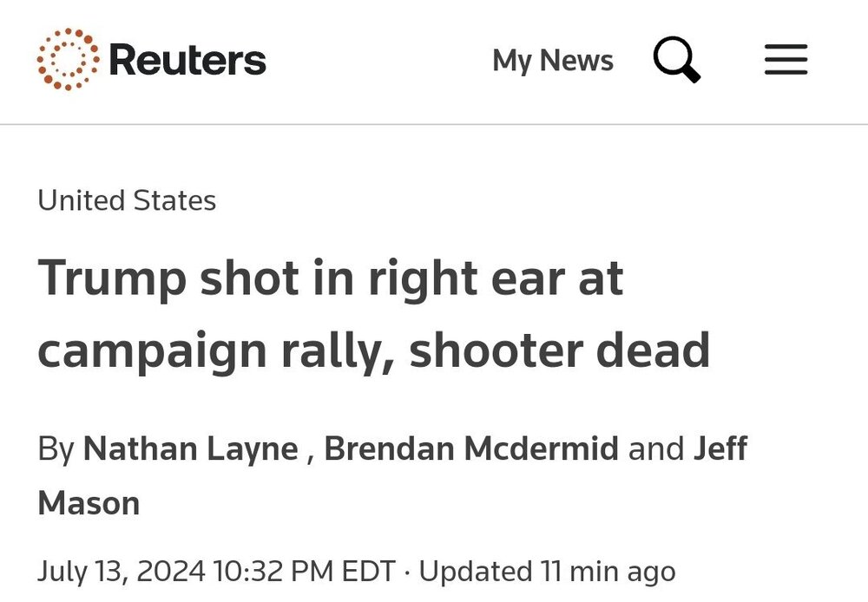The image size is (868, 602).
Task: Click 'shot in' within the headline
Action: coord(276,278)
